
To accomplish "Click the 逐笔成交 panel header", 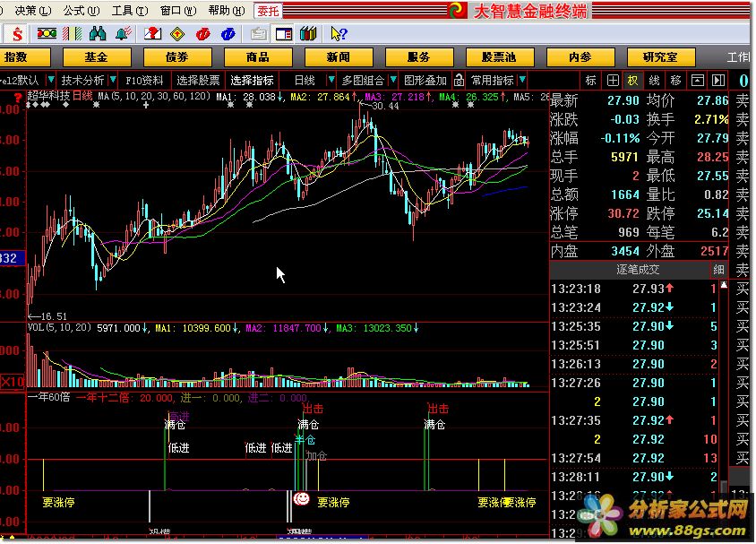I will pos(638,270).
